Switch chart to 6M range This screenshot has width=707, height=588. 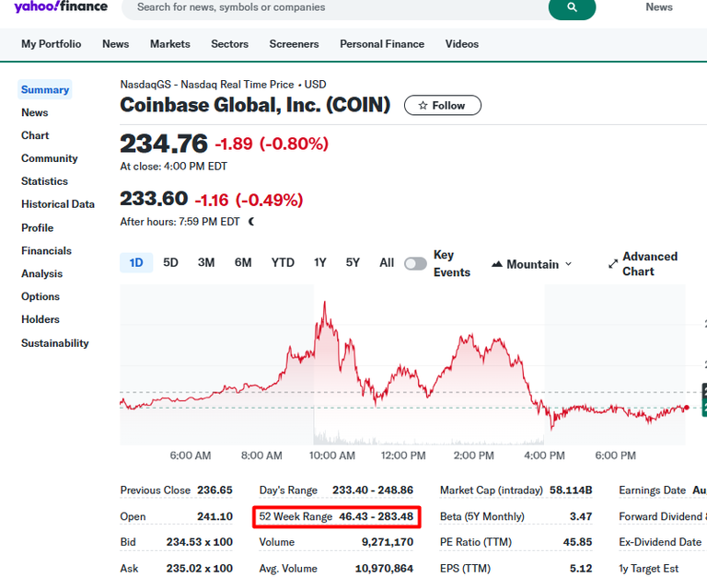pyautogui.click(x=243, y=262)
